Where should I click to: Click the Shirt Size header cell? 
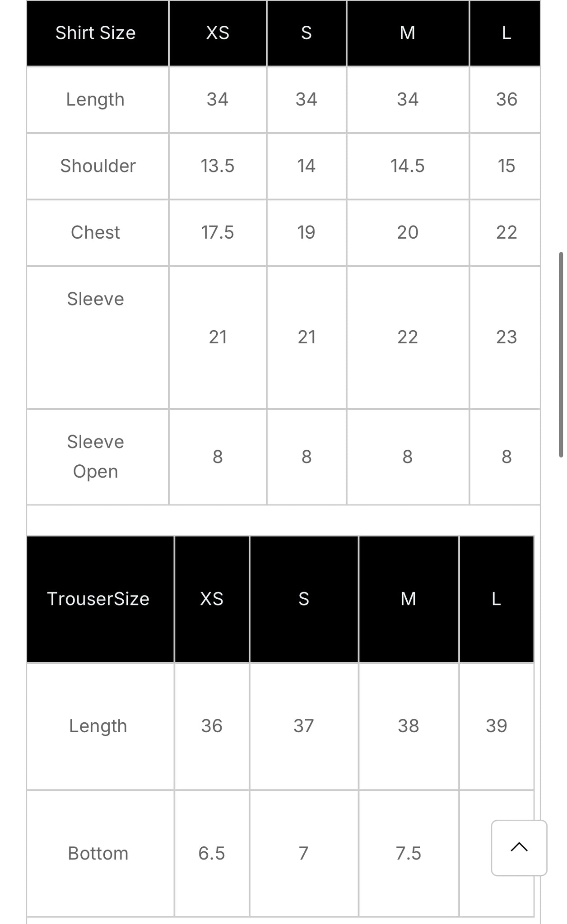pos(96,33)
